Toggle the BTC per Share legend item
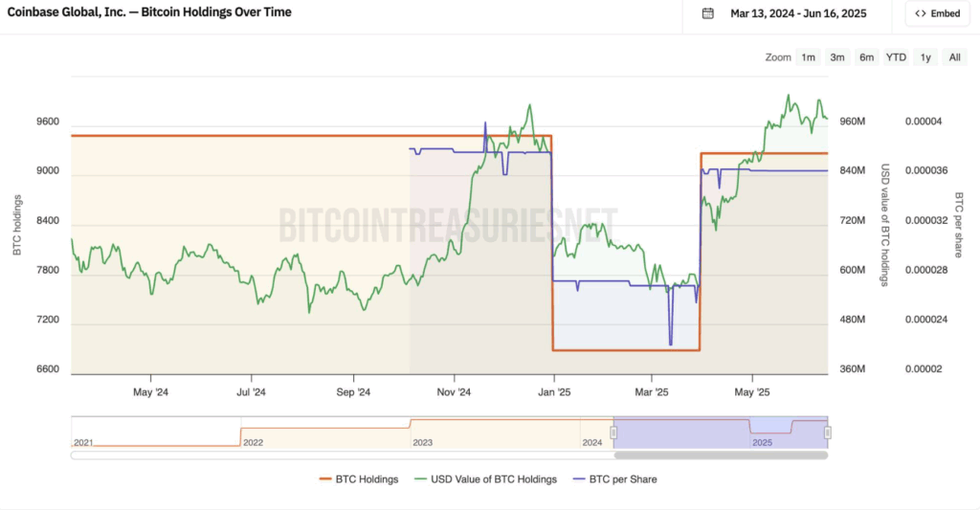The image size is (980, 510). point(614,479)
